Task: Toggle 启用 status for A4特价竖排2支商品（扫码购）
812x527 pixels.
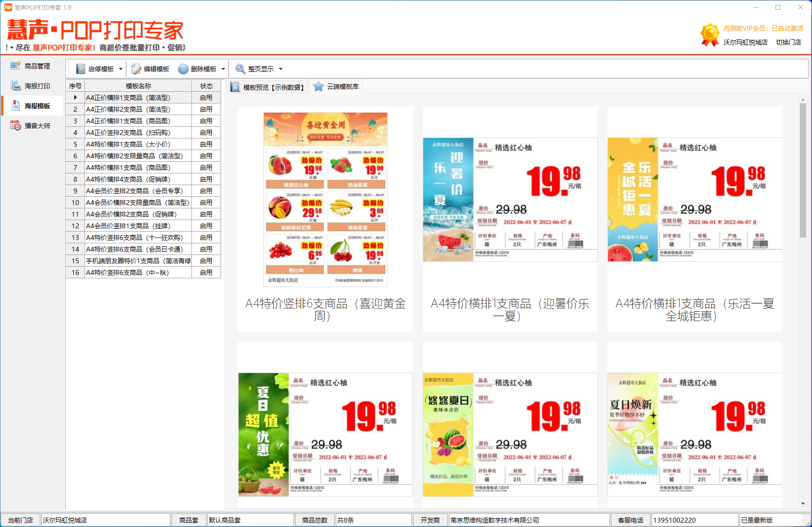Action: click(x=206, y=132)
